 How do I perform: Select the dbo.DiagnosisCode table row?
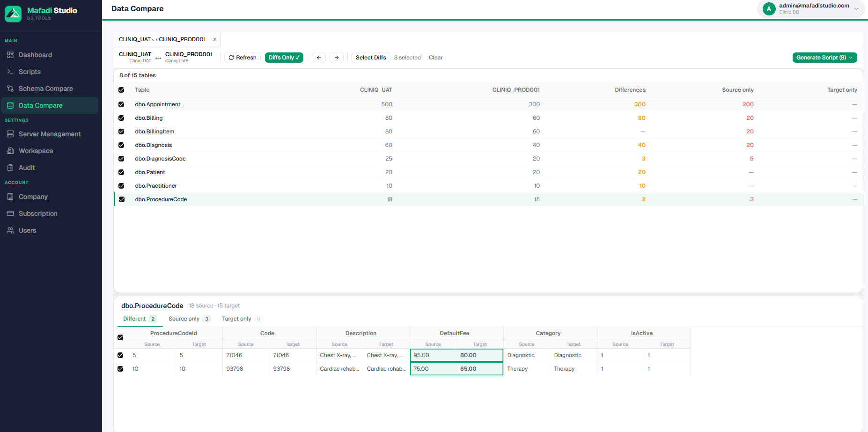click(488, 159)
